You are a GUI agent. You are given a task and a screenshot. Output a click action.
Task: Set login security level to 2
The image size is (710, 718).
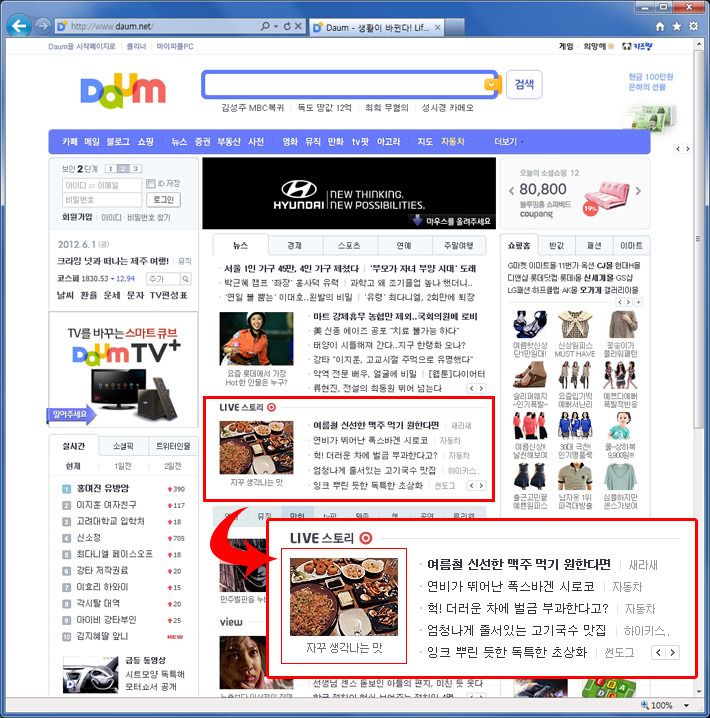click(123, 169)
